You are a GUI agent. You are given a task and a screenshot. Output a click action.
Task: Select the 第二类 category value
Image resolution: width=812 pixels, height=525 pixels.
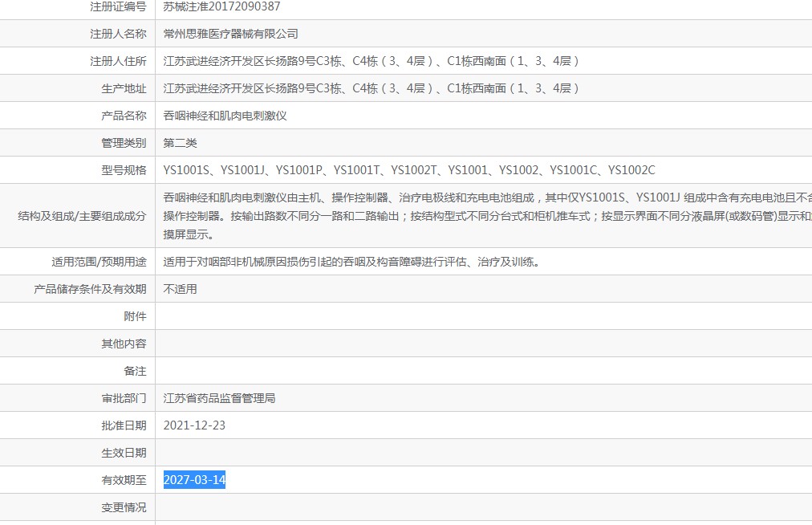click(x=181, y=143)
